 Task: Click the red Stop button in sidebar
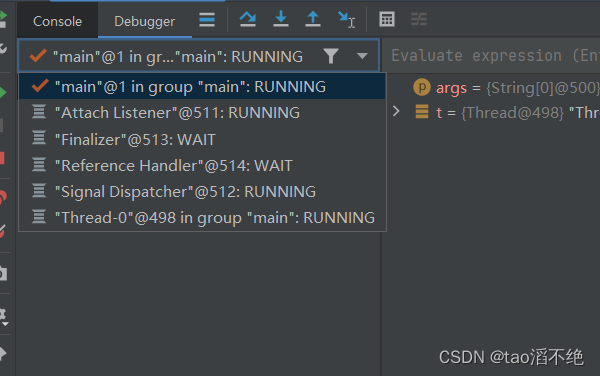(x=2, y=158)
